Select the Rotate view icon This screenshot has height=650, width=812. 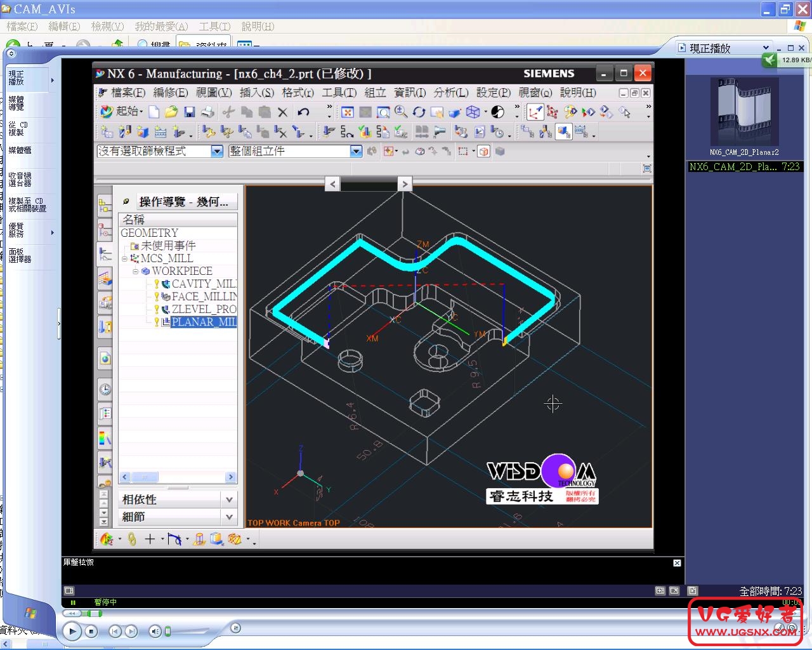coord(419,112)
